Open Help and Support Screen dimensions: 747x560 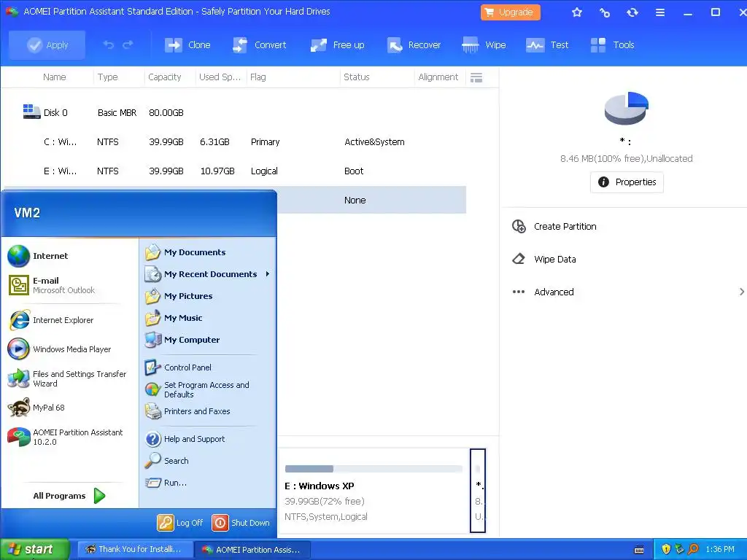(185, 439)
